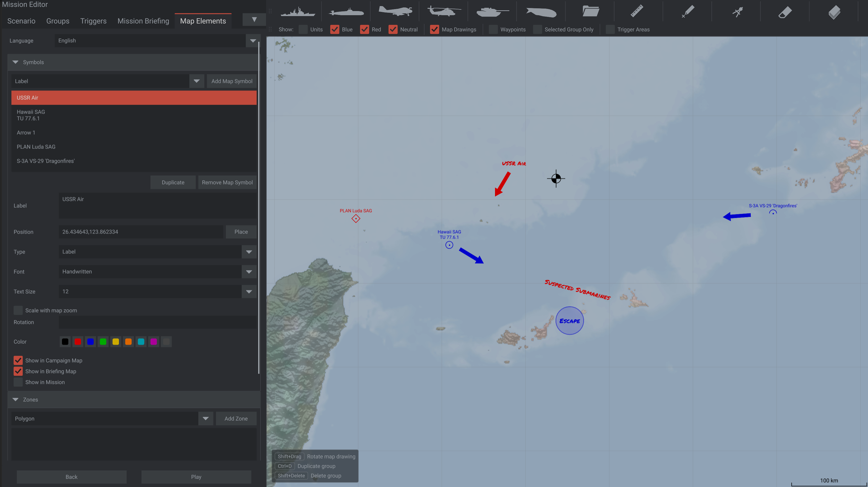This screenshot has width=868, height=487.
Task: Open the Mission Briefing tab
Action: [x=143, y=21]
